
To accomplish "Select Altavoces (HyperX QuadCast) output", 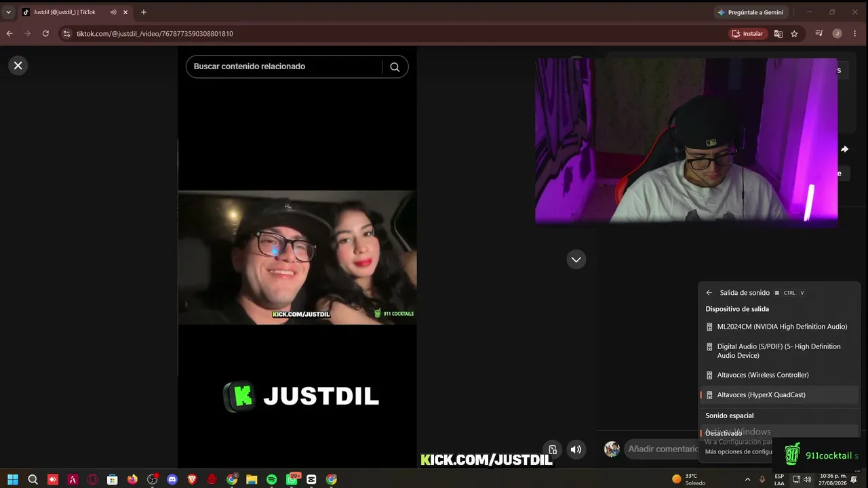I will (x=780, y=394).
